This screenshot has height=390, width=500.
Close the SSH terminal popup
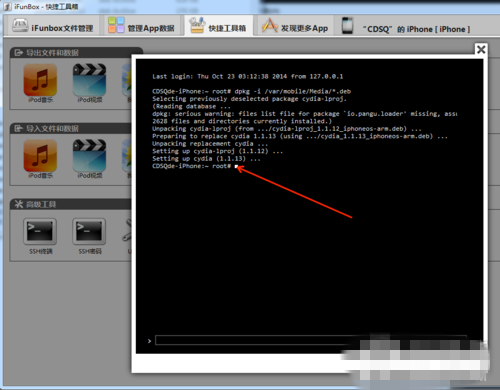coord(481,50)
